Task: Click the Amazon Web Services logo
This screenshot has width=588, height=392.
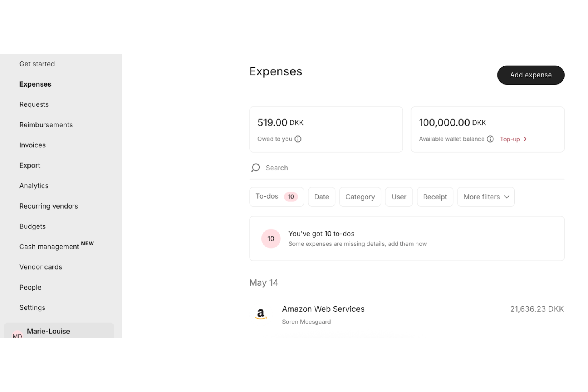Action: coord(261,313)
